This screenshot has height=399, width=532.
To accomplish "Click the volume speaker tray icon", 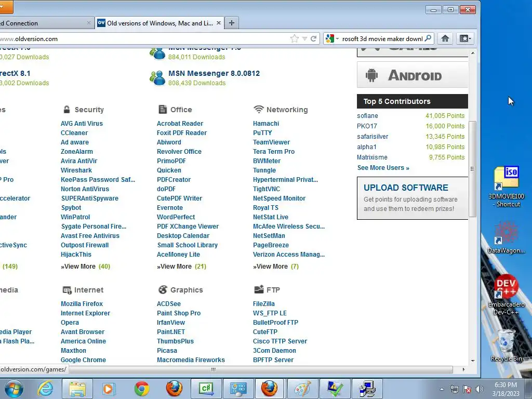I will coord(479,389).
